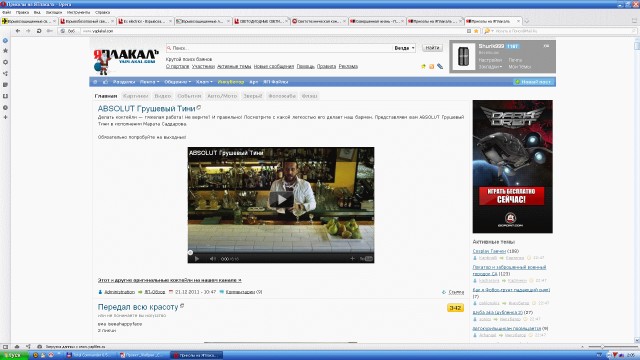Open the Инструменты menu
Image resolution: width=640 pixels, height=360 pixels.
pyautogui.click(x=78, y=13)
